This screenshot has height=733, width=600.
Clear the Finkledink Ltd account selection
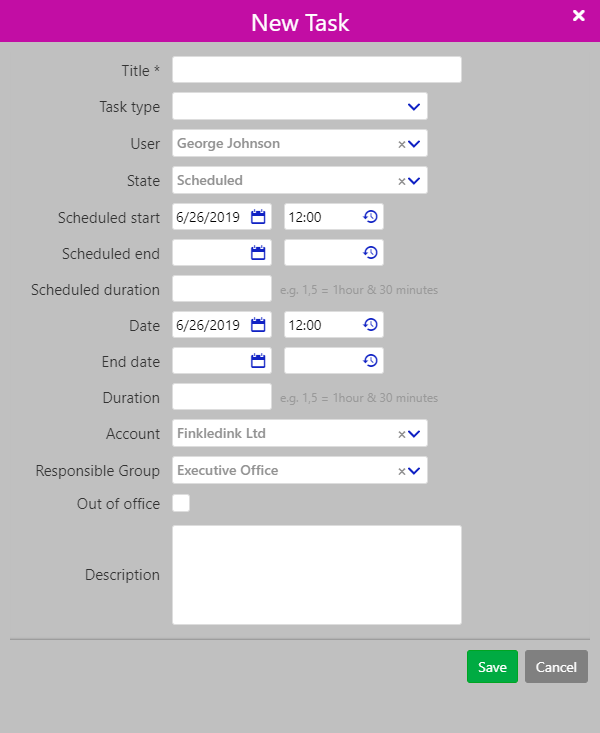(402, 434)
